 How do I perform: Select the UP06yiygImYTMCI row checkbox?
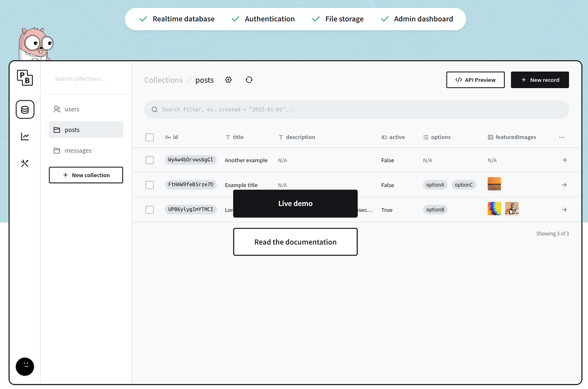click(150, 209)
